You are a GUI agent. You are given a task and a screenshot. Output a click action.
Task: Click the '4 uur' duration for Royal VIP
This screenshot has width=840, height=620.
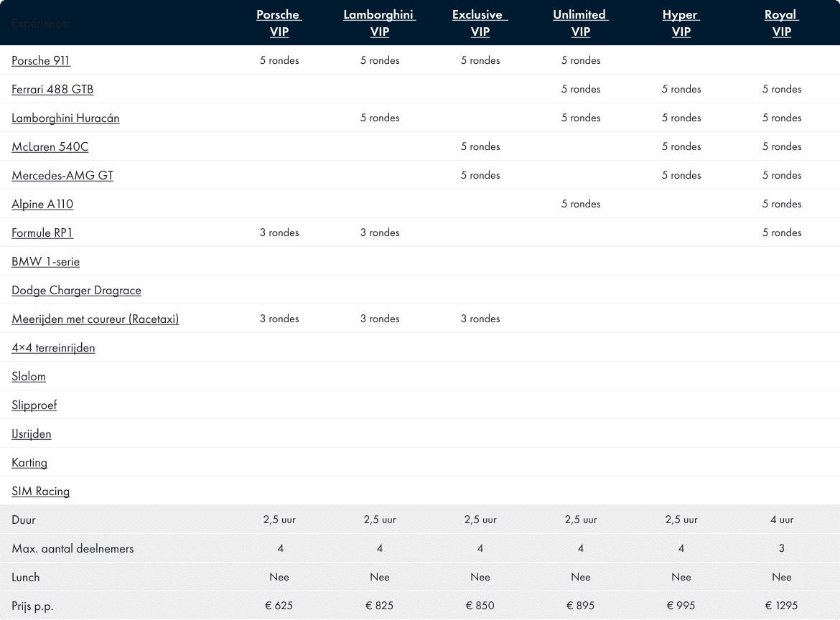(x=782, y=520)
